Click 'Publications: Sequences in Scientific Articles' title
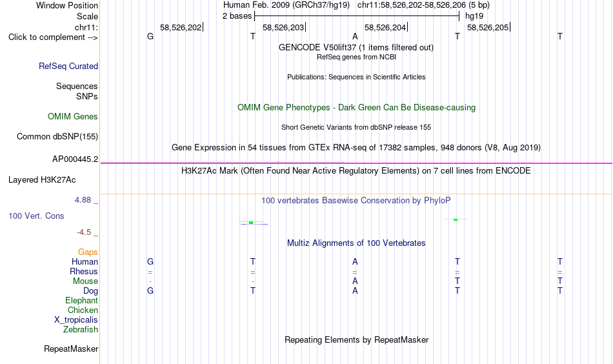The height and width of the screenshot is (364, 613). click(x=356, y=77)
